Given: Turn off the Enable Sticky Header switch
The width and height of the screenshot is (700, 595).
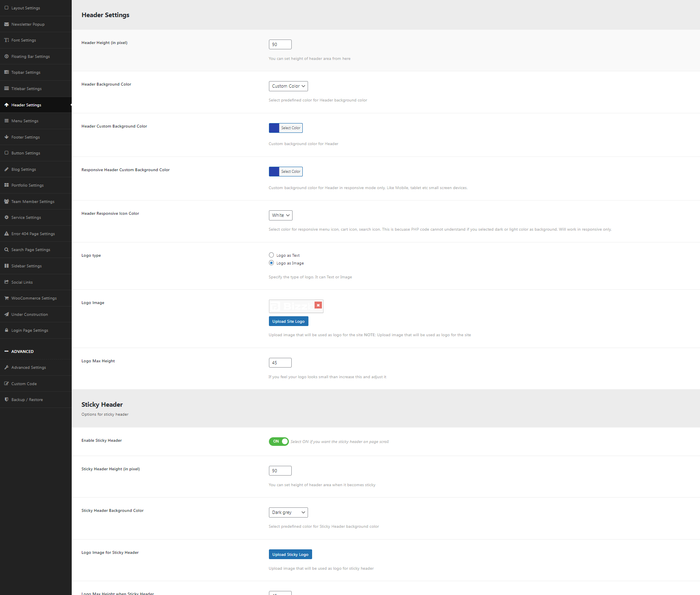Looking at the screenshot, I should coord(279,441).
